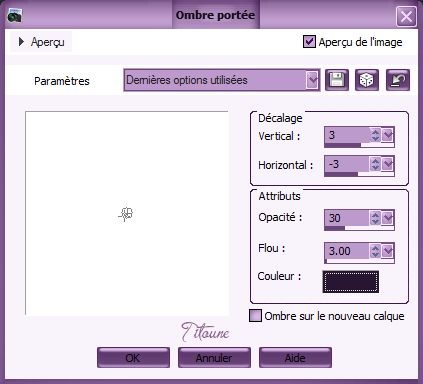Viewport: 423px width, 384px height.
Task: Click the preview crosshair cursor marker
Action: tap(126, 214)
